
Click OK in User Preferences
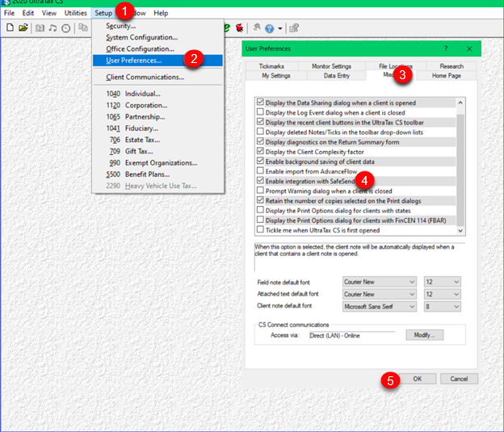click(x=418, y=379)
